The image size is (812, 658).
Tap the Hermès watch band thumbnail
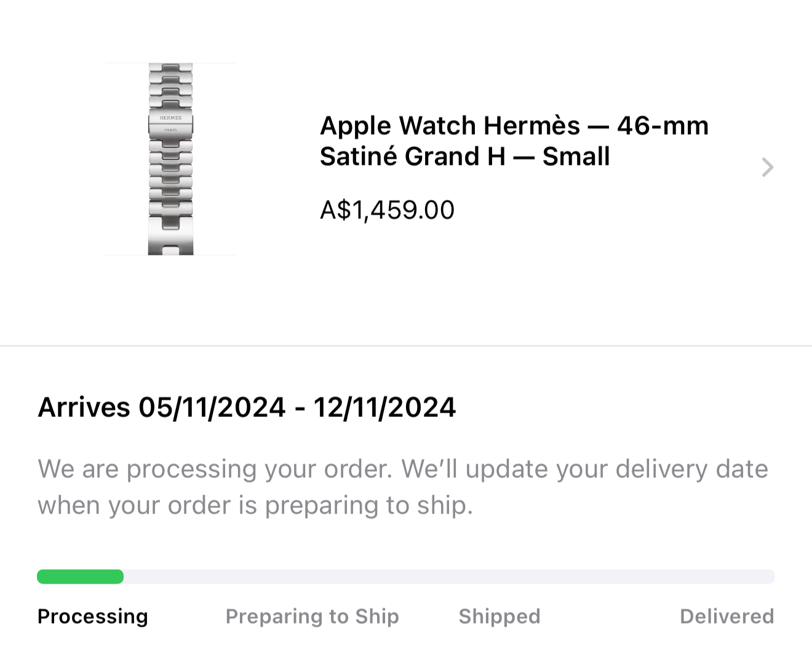tap(170, 184)
